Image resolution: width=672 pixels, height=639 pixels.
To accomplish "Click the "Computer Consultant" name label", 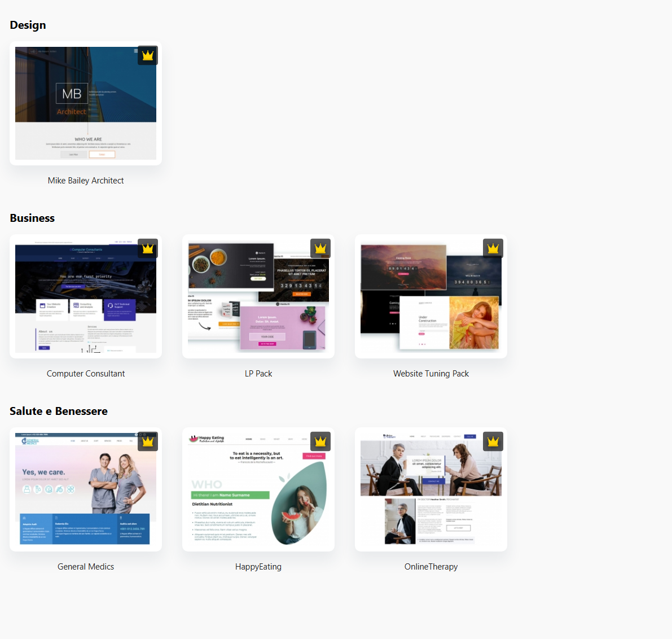I will coord(86,374).
